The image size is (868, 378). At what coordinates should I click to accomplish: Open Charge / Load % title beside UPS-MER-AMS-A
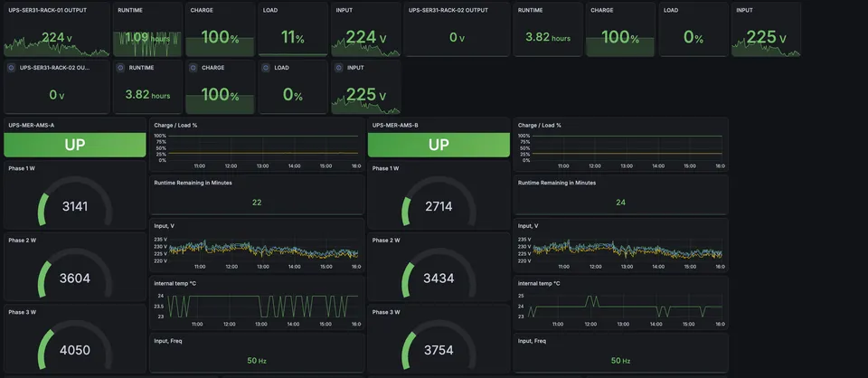(x=175, y=125)
